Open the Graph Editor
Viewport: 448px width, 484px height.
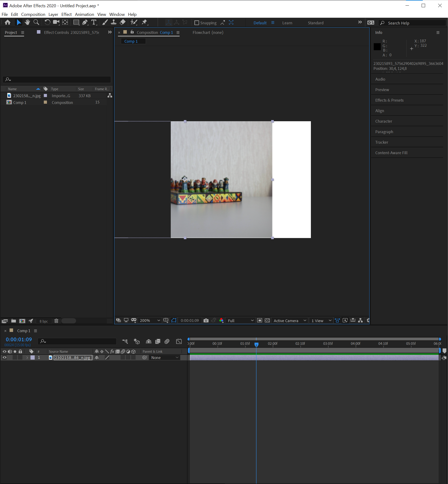pos(179,341)
